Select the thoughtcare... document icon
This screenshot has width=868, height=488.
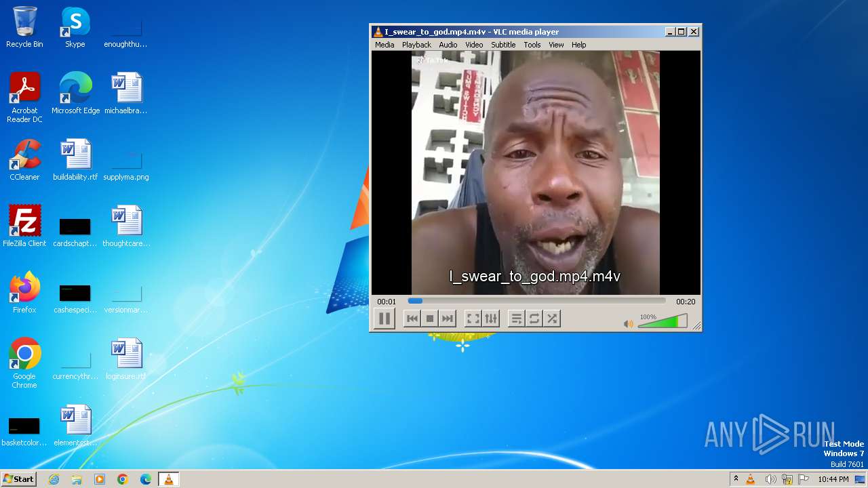pyautogui.click(x=126, y=226)
